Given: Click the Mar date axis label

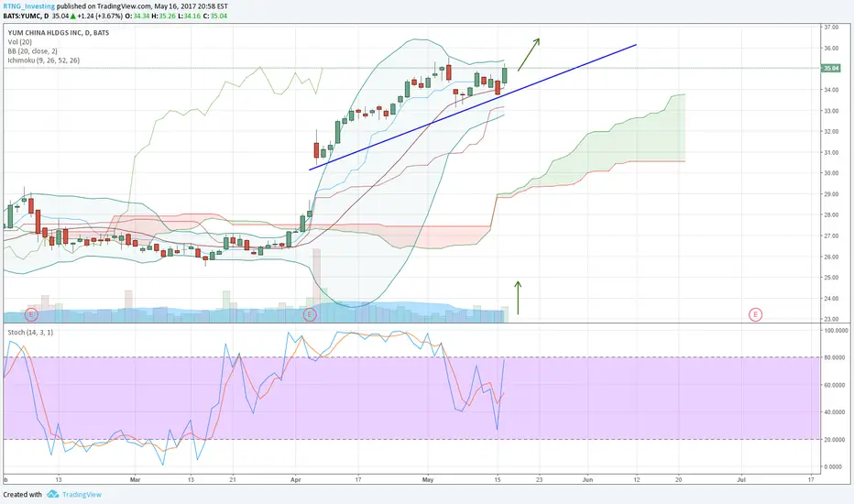Looking at the screenshot, I should click(x=135, y=480).
